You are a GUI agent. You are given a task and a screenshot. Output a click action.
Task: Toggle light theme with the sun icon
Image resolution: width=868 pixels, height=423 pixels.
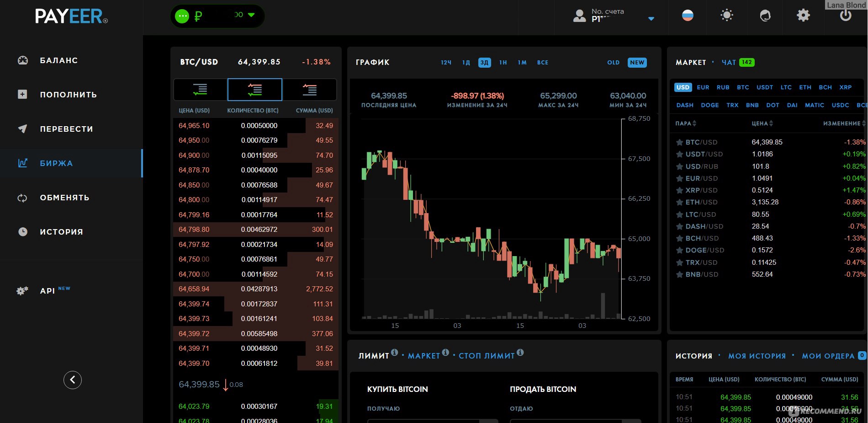[726, 16]
